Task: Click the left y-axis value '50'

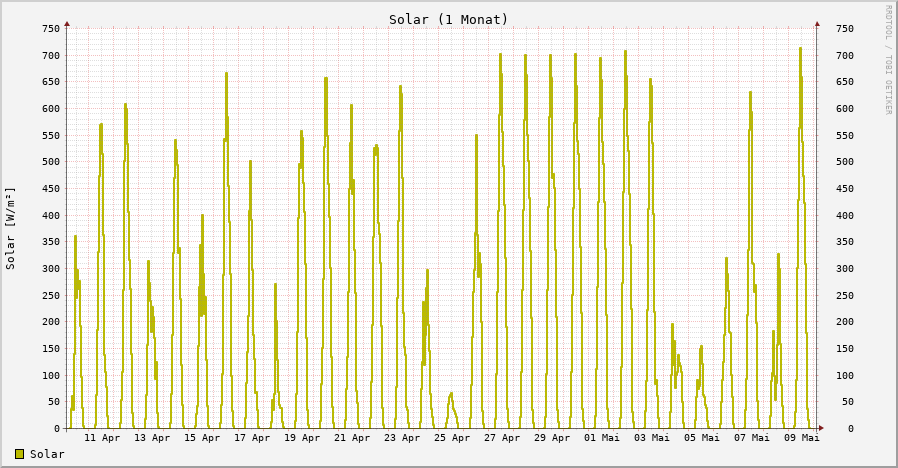Action: 54,402
